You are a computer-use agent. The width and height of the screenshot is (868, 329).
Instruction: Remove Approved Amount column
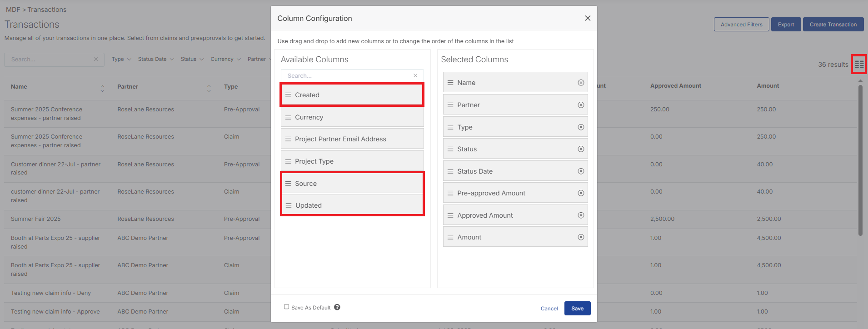(x=581, y=215)
